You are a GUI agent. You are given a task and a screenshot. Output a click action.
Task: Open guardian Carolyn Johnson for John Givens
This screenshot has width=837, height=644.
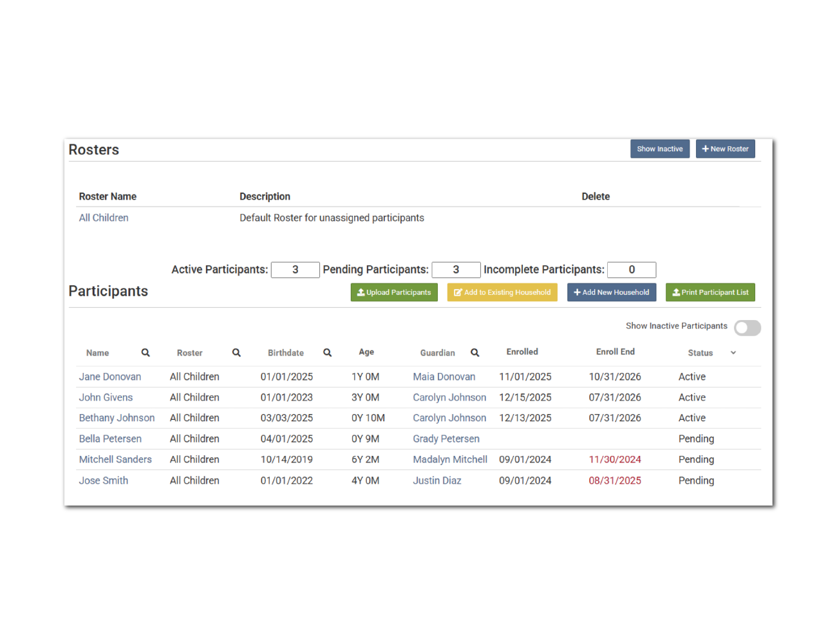(x=449, y=397)
